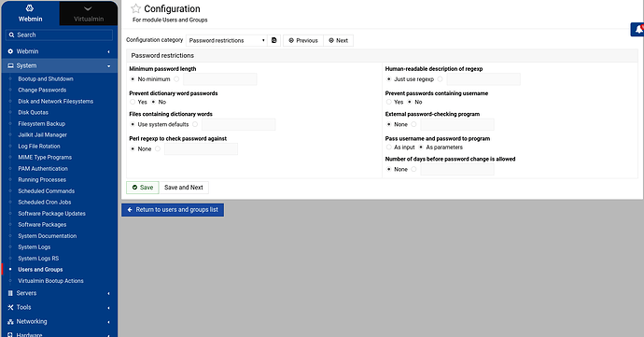Select None for Perl regexp check
The width and height of the screenshot is (644, 337).
[x=133, y=148]
